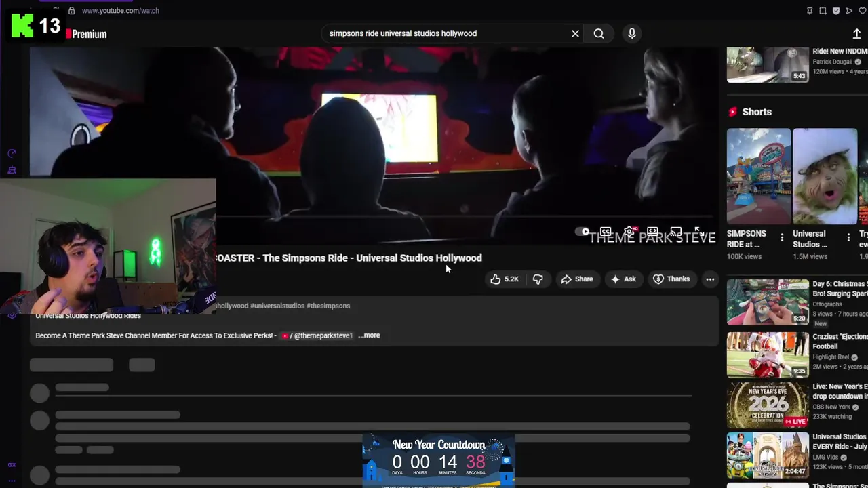Clear the search box with the X icon
The image size is (868, 488).
point(575,33)
